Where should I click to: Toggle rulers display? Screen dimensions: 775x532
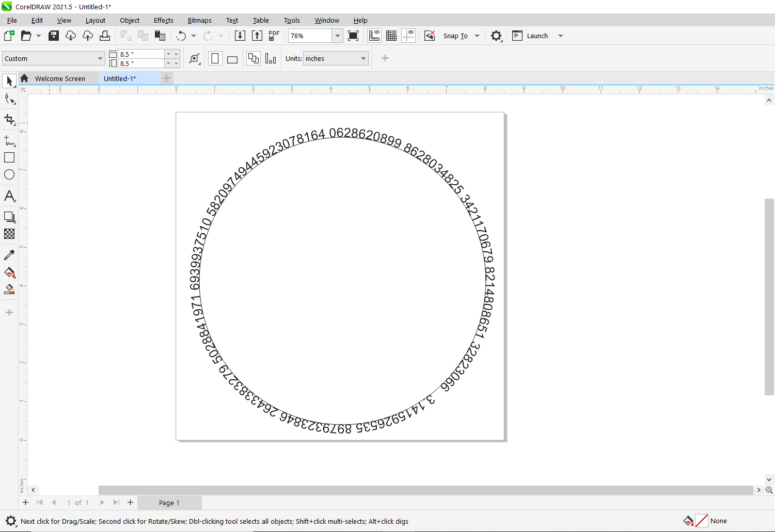point(374,36)
